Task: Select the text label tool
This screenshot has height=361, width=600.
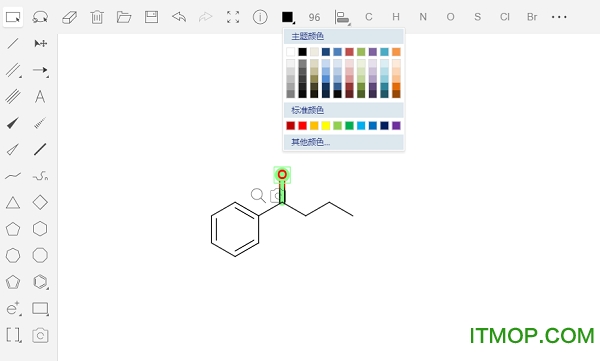Action: 40,96
